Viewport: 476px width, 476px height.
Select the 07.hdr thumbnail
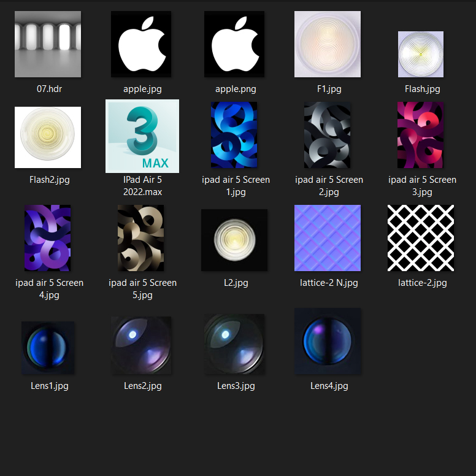pos(48,44)
